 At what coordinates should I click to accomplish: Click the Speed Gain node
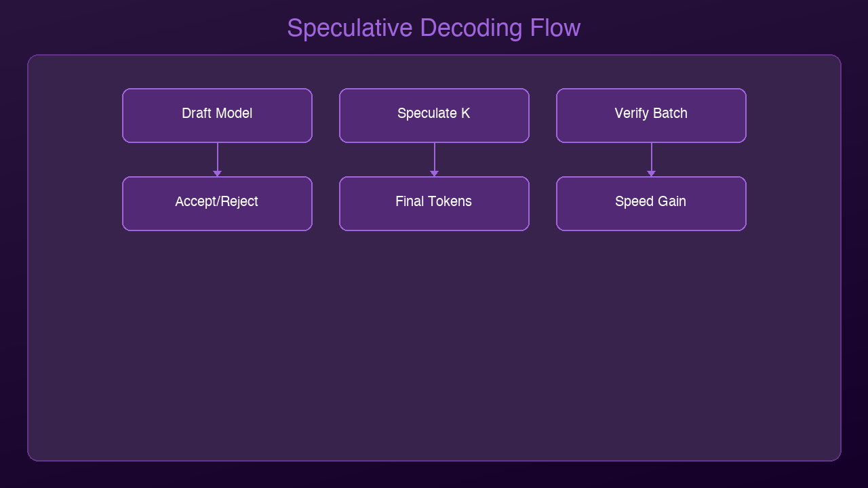[x=651, y=203]
